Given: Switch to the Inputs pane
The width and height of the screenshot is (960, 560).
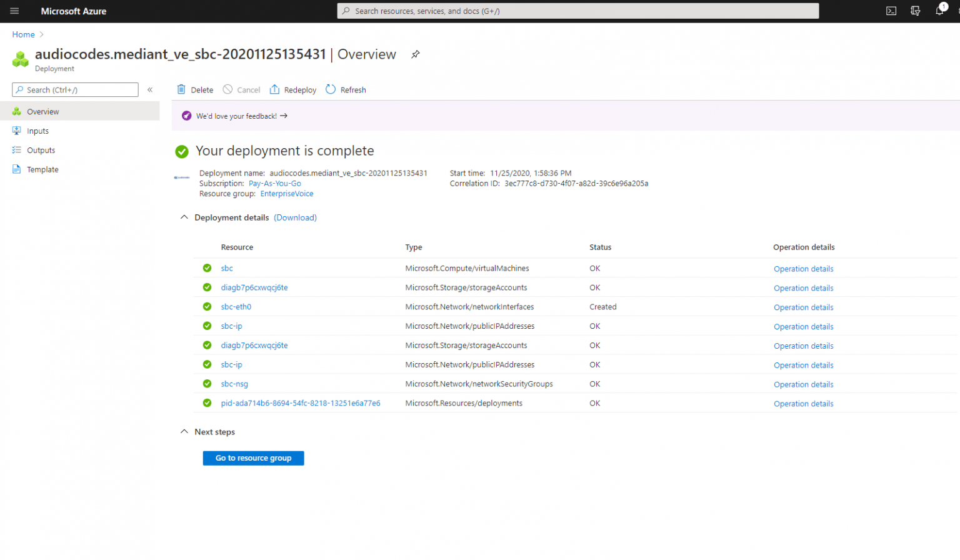Looking at the screenshot, I should click(36, 130).
